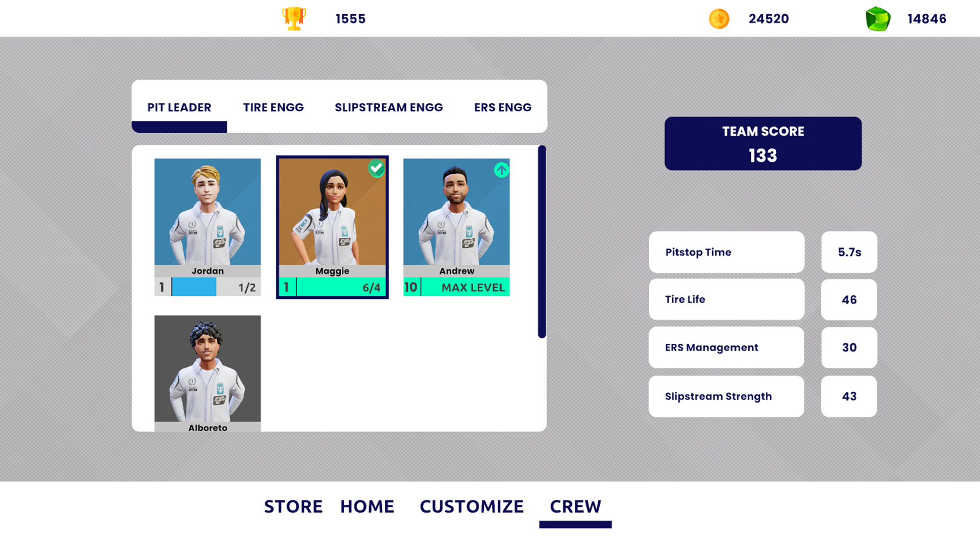The image size is (980, 551).
Task: Click the crew list vertical scrollbar
Action: 542,242
